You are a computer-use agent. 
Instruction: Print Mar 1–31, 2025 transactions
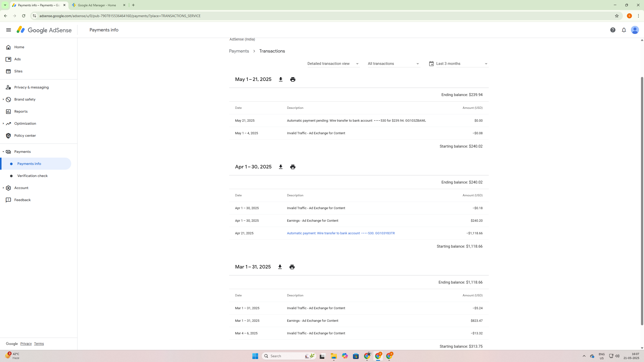292,267
